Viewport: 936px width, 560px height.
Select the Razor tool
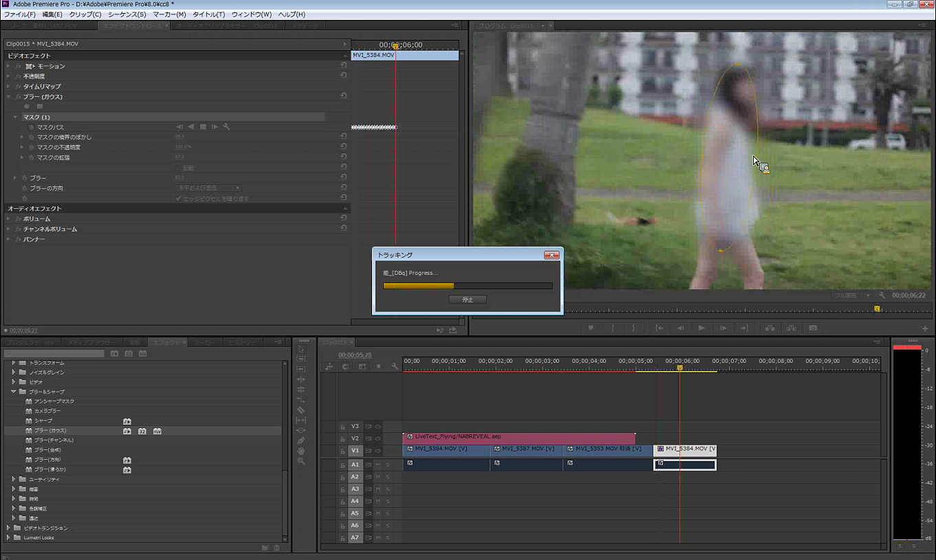coord(301,410)
